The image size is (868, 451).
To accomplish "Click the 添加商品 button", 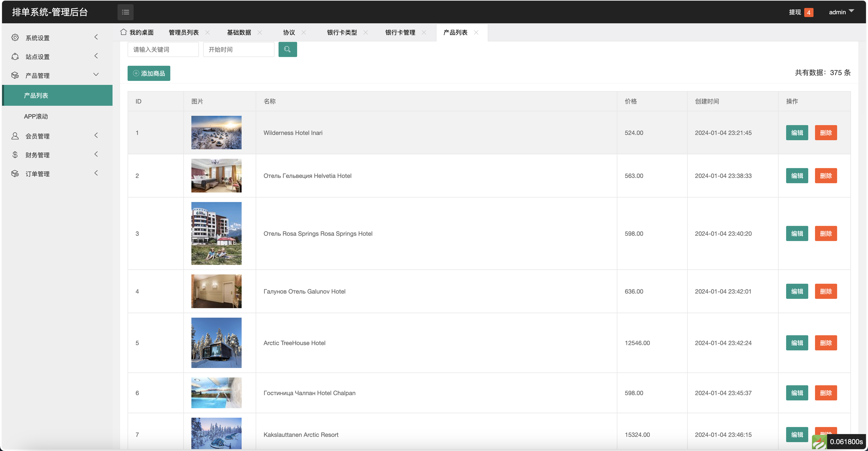I will [x=149, y=73].
